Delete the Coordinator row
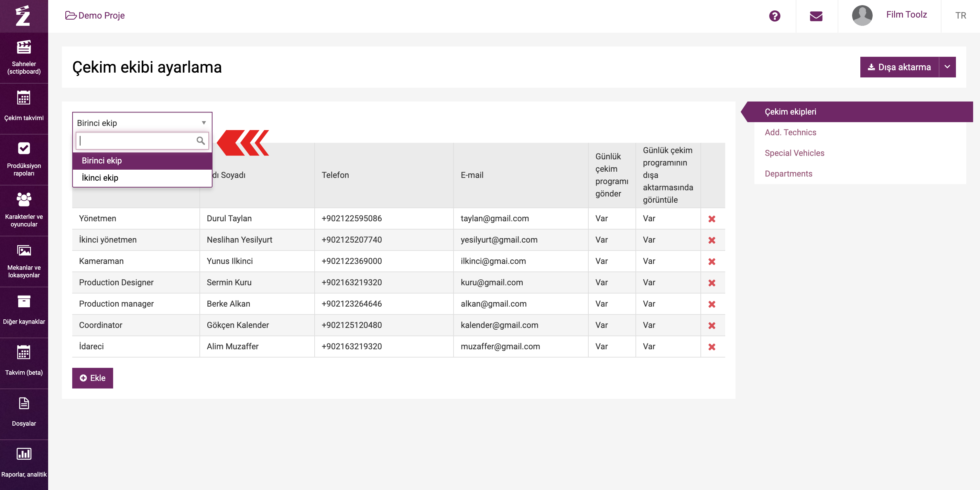This screenshot has width=980, height=490. (x=712, y=326)
